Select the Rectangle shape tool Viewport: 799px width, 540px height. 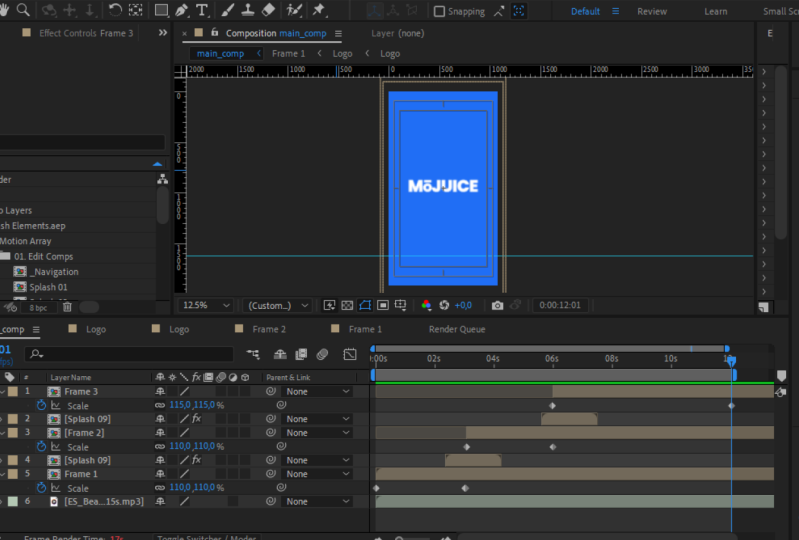(x=161, y=10)
